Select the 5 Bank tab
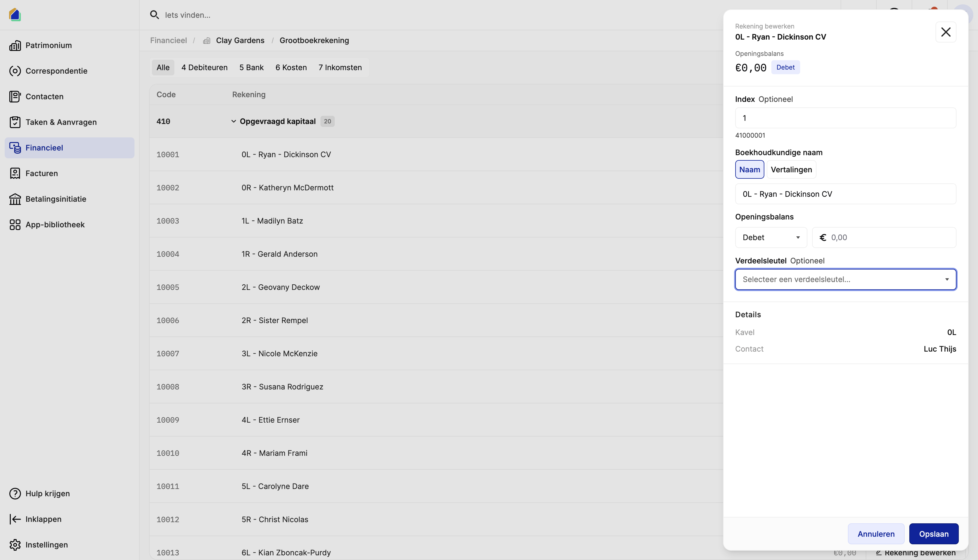 [x=251, y=68]
